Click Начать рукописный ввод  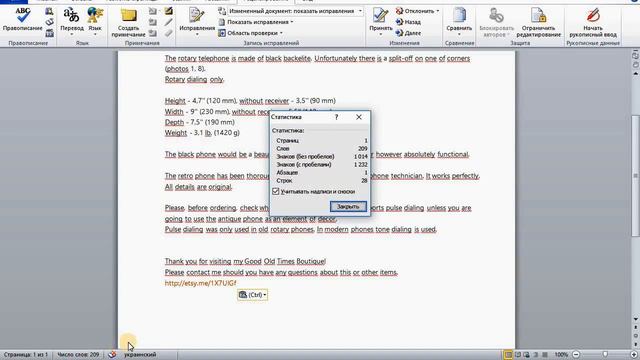[x=593, y=22]
